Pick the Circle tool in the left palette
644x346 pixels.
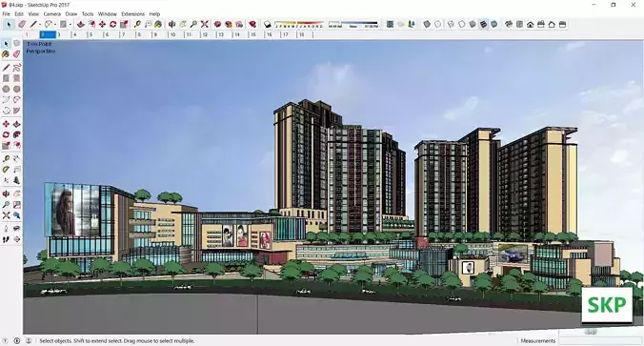click(x=6, y=89)
